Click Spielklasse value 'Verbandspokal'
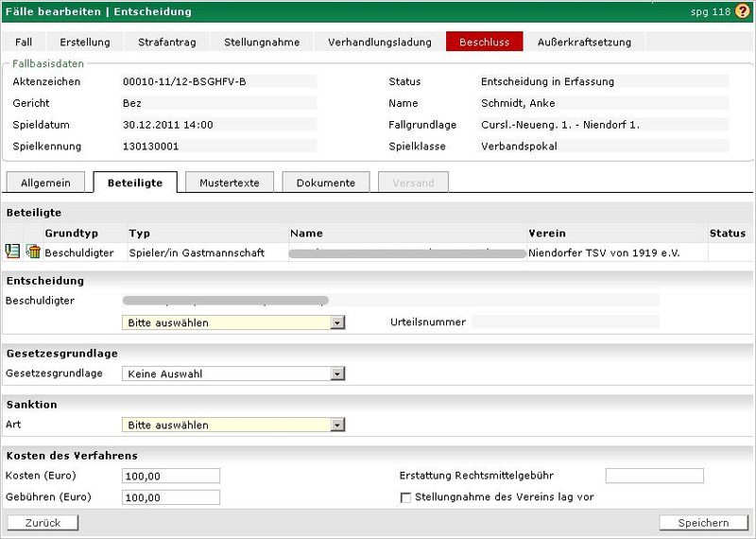This screenshot has width=756, height=539. 519,147
